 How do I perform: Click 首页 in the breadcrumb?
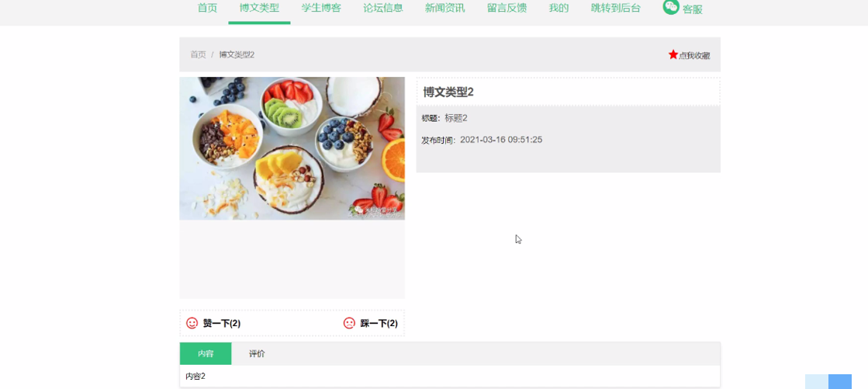(198, 55)
